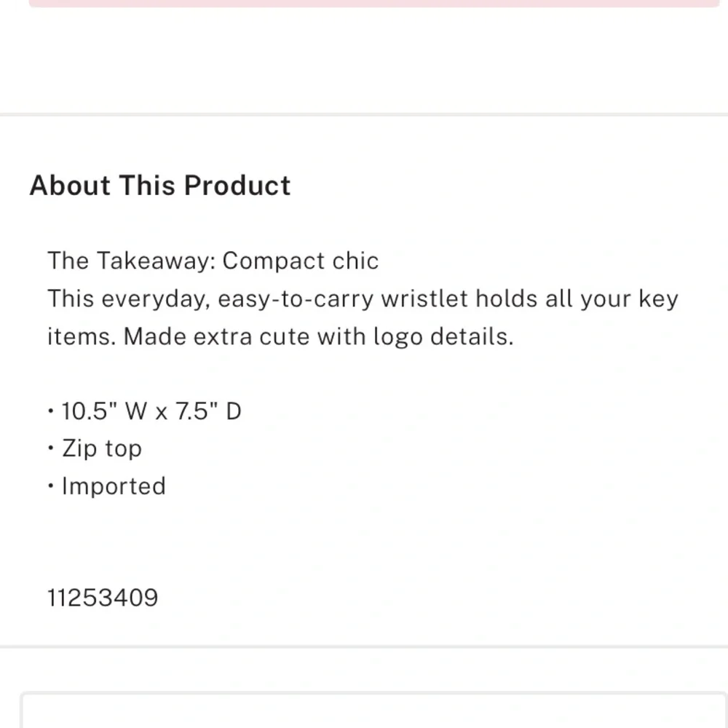The image size is (728, 728).
Task: Click the word About in the heading
Action: 70,186
